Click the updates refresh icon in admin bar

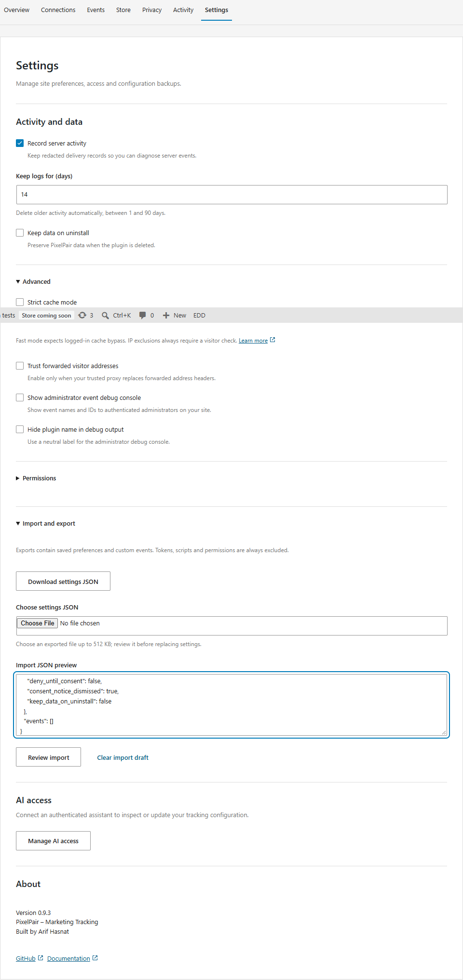[82, 315]
